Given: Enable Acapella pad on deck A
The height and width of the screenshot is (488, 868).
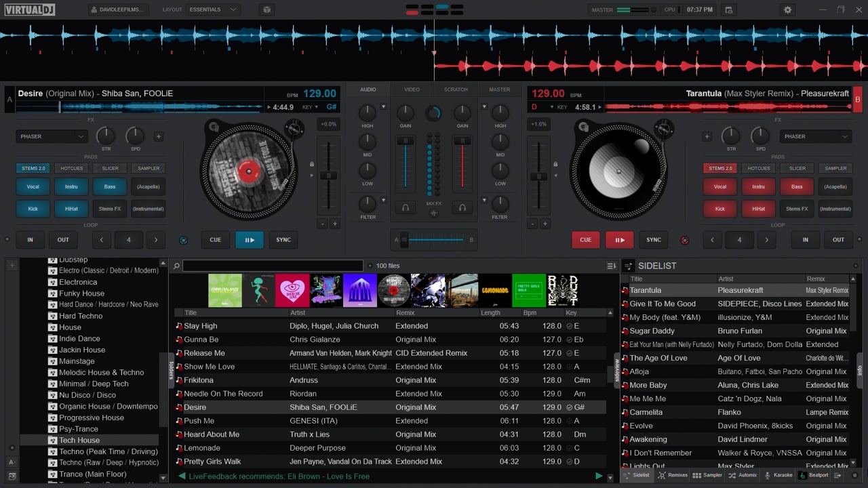Looking at the screenshot, I should point(149,186).
